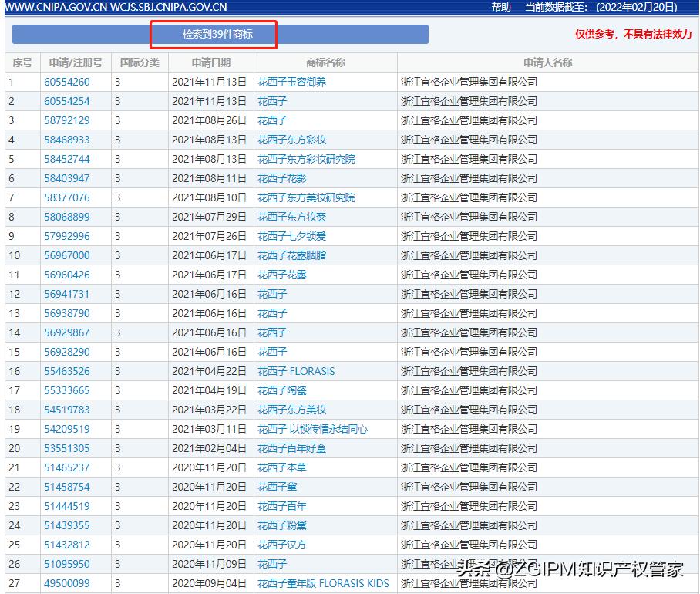Open trademark 花西子东方美妆研究院
The height and width of the screenshot is (594, 700).
306,197
